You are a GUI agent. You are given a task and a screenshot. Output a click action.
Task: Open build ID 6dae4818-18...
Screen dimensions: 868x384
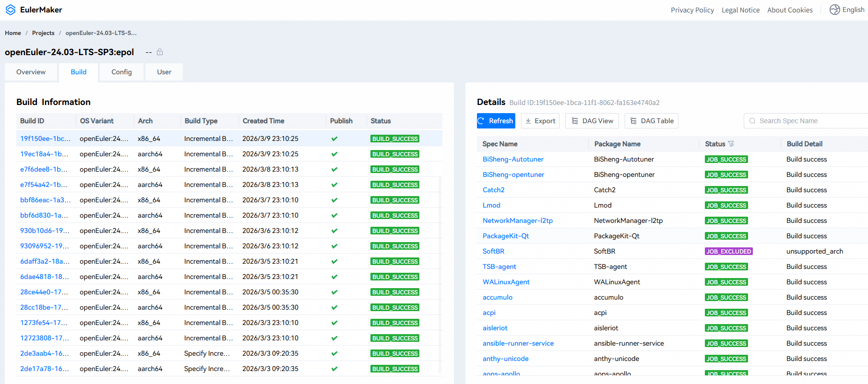pyautogui.click(x=44, y=277)
